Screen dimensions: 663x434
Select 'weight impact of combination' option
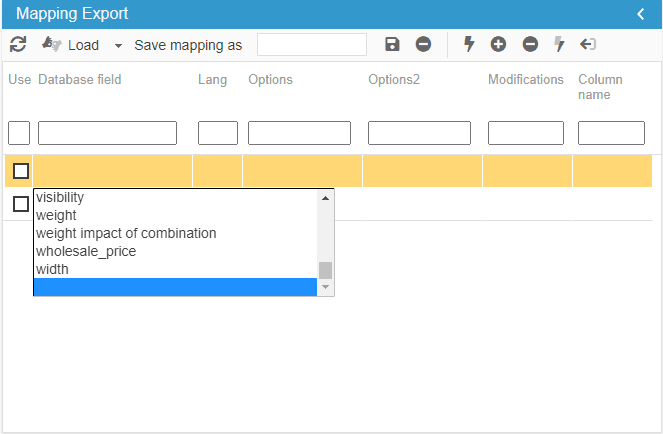pos(126,233)
